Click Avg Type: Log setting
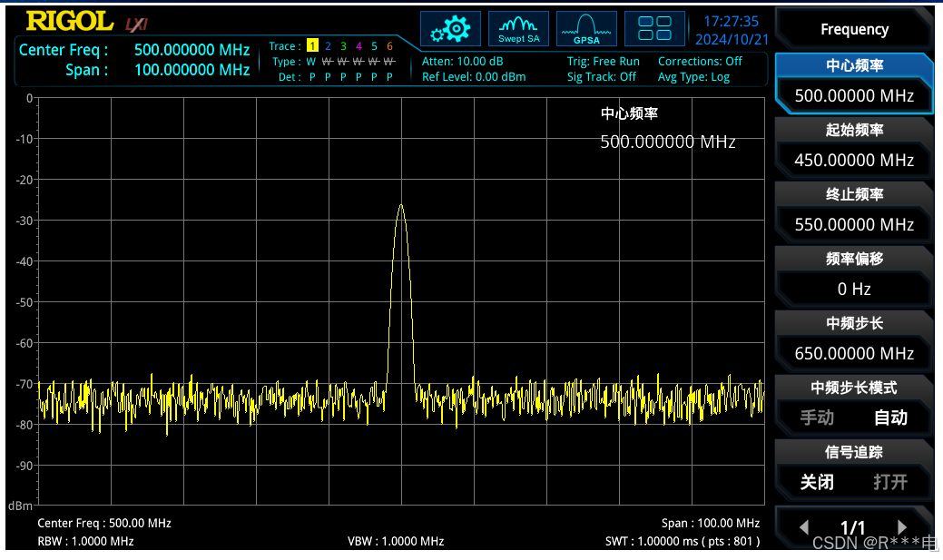 tap(693, 77)
